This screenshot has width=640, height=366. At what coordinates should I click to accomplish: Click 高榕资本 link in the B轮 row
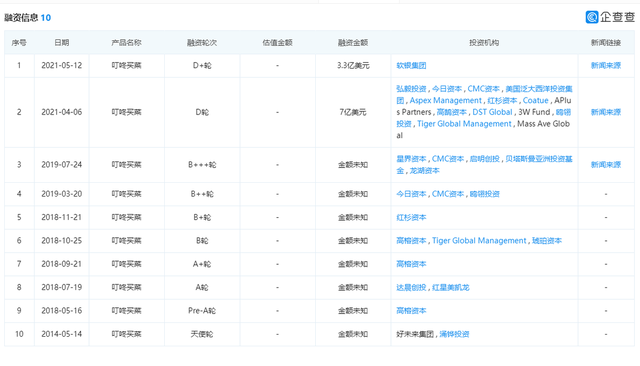[411, 241]
